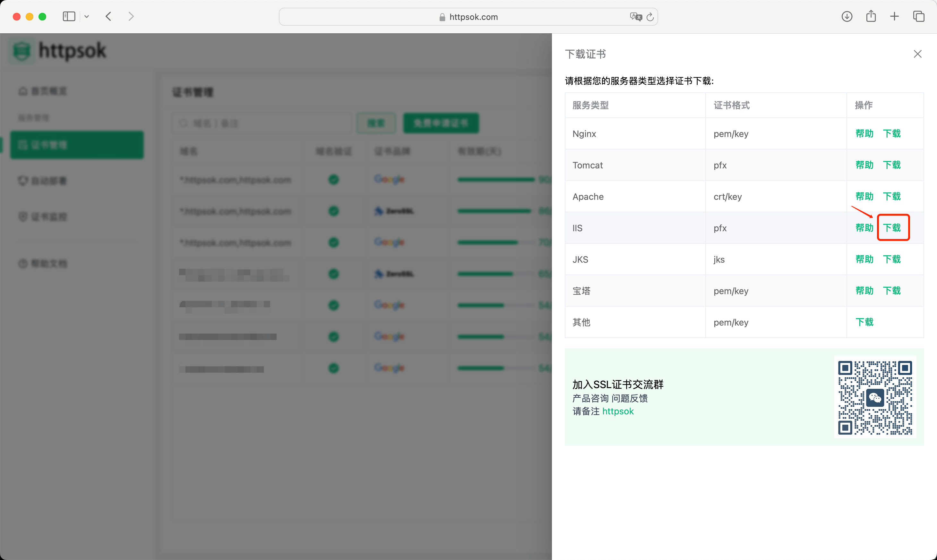Click the browser forward arrow

click(131, 17)
